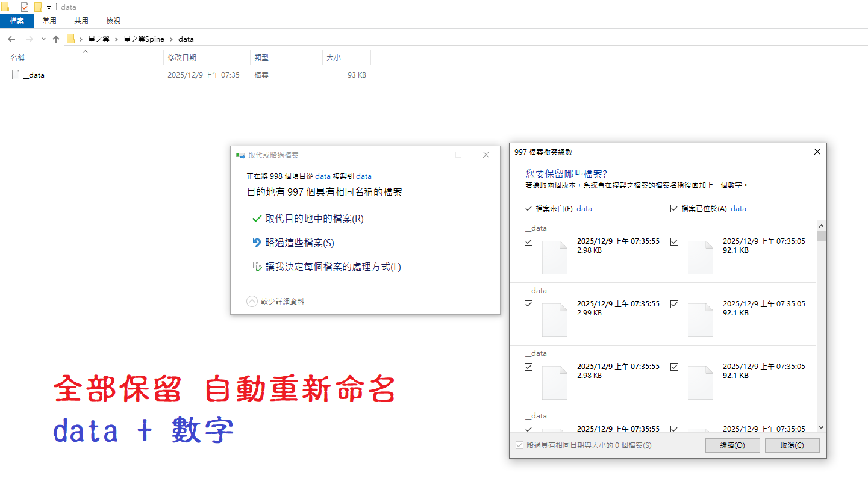Uncheck first source _data 2.98 KB file checkbox
868x493 pixels.
coord(529,242)
